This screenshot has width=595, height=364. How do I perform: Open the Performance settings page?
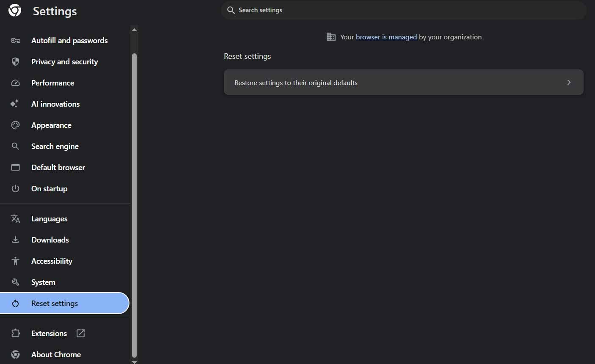click(x=65, y=83)
